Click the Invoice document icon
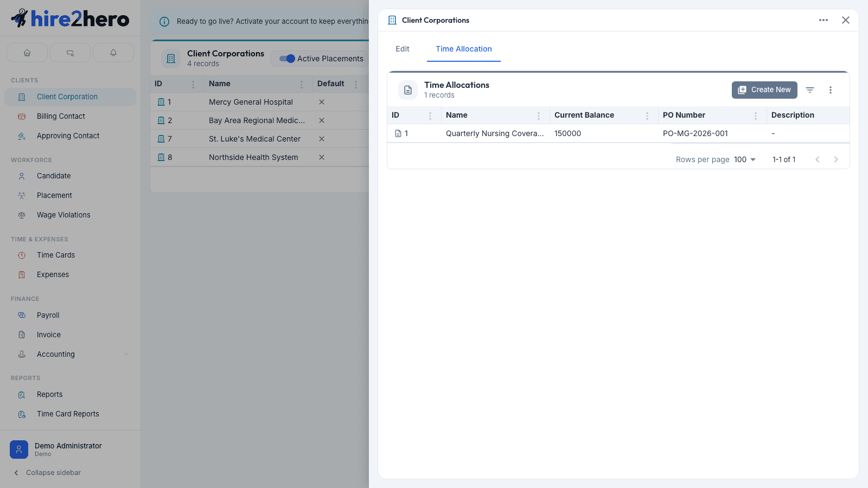Screen dimensions: 868x488 coord(22,335)
